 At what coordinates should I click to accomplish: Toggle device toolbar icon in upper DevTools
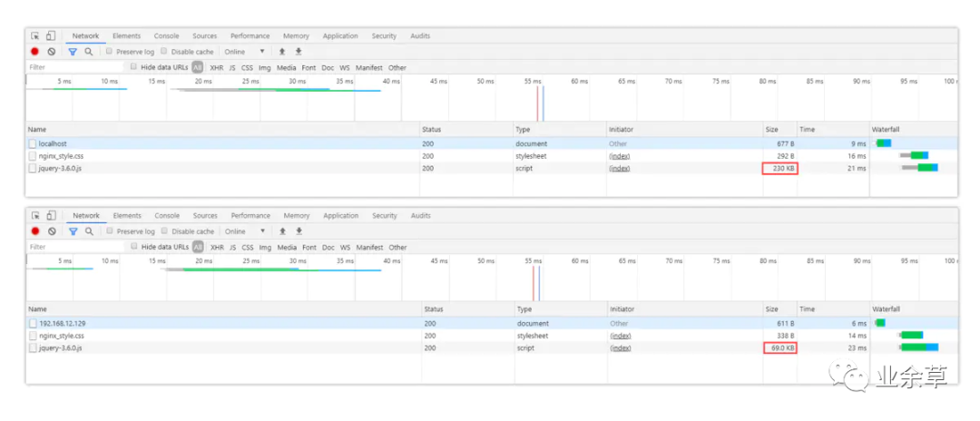click(51, 36)
